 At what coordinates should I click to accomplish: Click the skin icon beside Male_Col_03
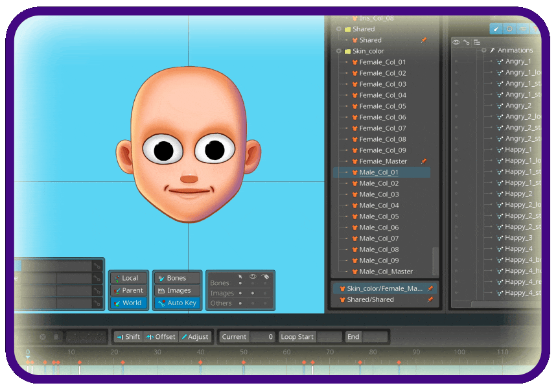pos(355,194)
